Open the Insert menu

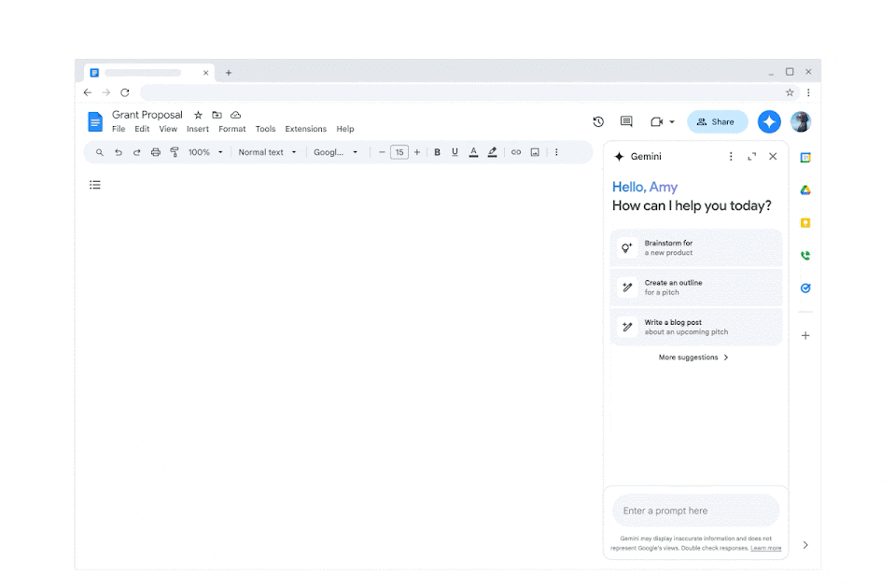coord(197,129)
